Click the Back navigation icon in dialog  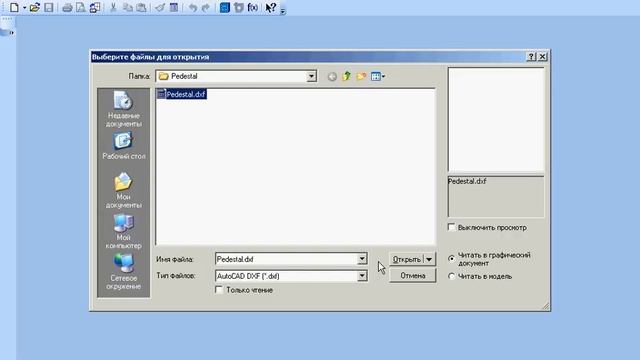332,76
